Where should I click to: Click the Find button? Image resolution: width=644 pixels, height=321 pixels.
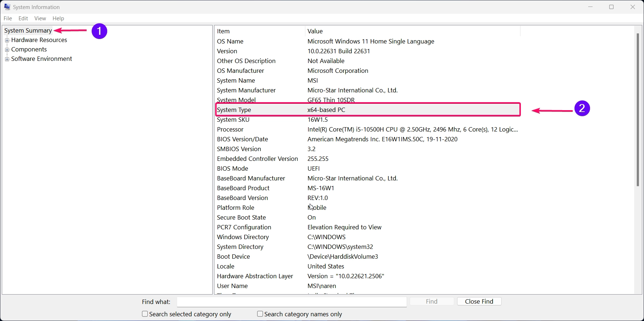[x=432, y=301]
